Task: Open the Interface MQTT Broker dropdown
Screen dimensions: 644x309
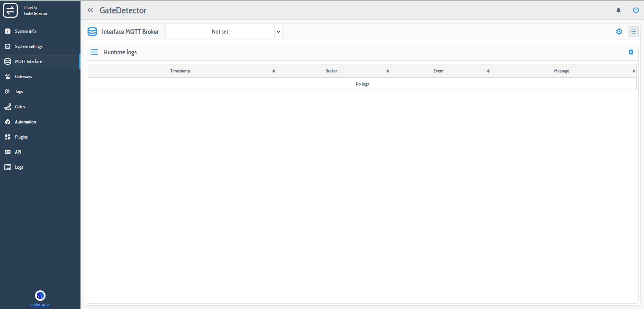Action: pyautogui.click(x=224, y=32)
